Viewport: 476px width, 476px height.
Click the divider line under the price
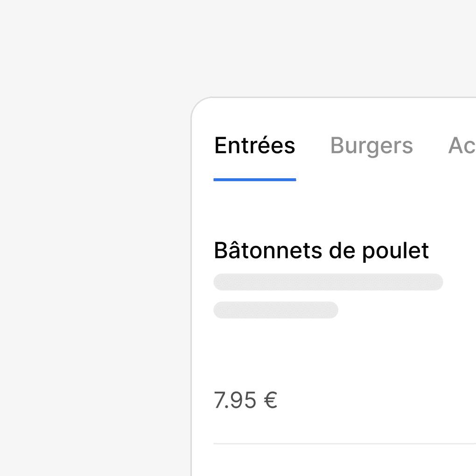(x=344, y=444)
